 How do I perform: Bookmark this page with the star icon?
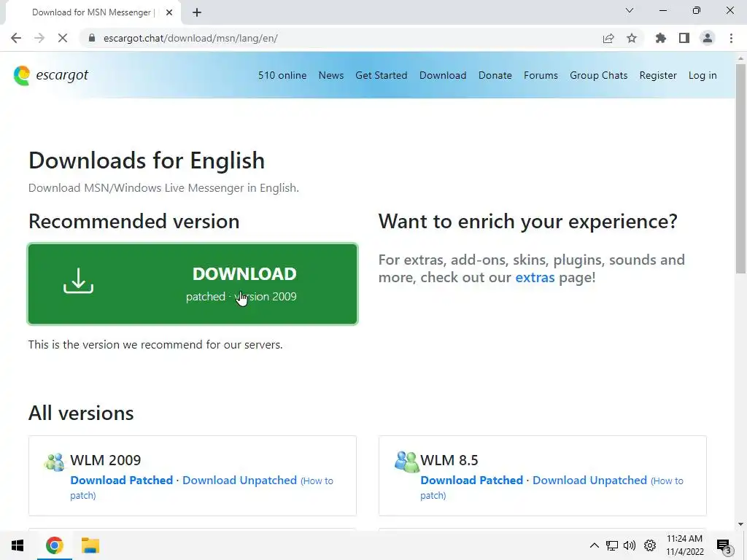pyautogui.click(x=632, y=38)
